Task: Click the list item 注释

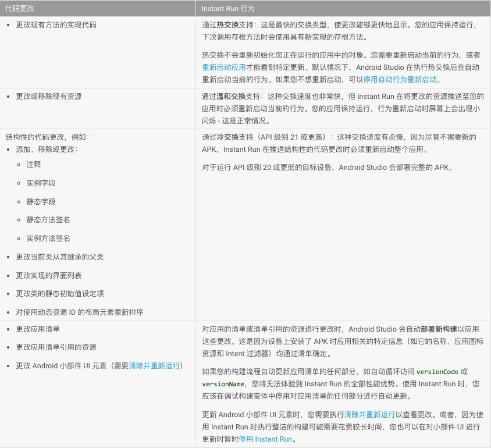Action: [34, 164]
